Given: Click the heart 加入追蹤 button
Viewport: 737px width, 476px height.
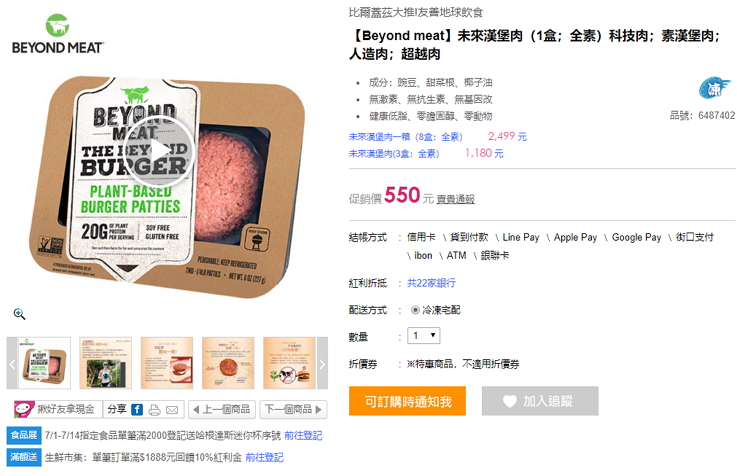Looking at the screenshot, I should coord(540,401).
